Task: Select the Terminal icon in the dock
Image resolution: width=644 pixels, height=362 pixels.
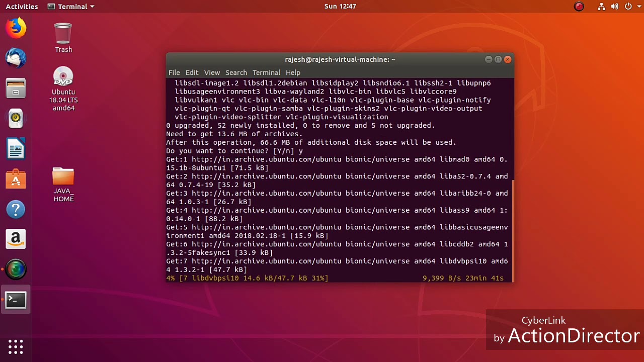Action: 16,300
